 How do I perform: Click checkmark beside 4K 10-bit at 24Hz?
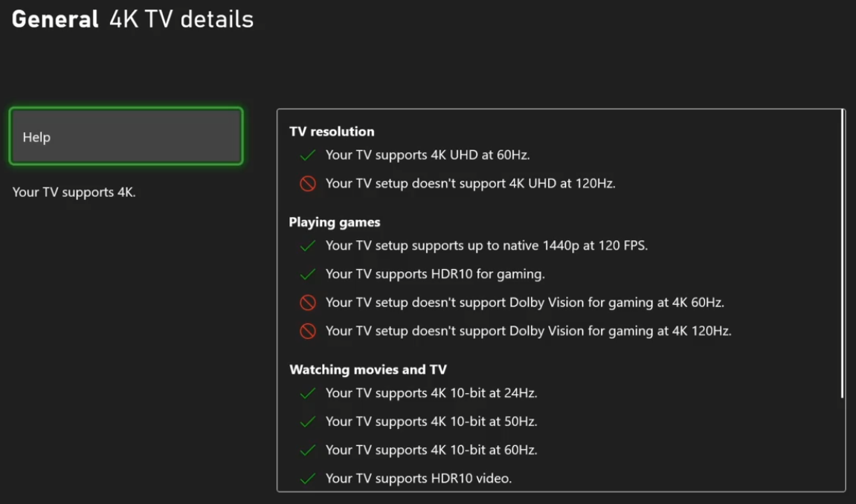[x=307, y=393]
